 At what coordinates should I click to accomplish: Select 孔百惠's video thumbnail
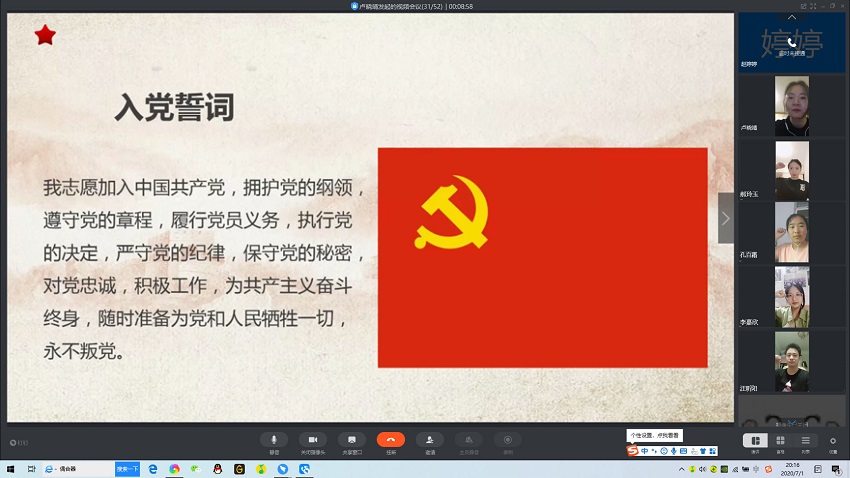pos(792,232)
